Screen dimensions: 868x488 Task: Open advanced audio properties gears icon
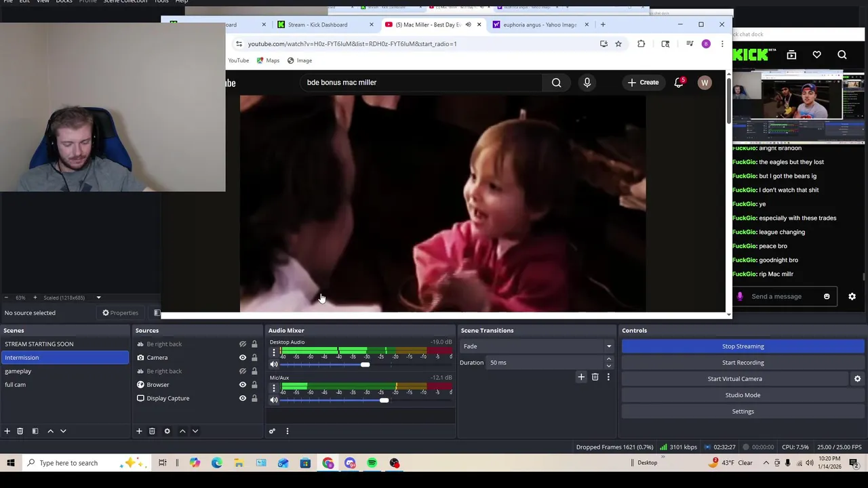click(x=272, y=431)
